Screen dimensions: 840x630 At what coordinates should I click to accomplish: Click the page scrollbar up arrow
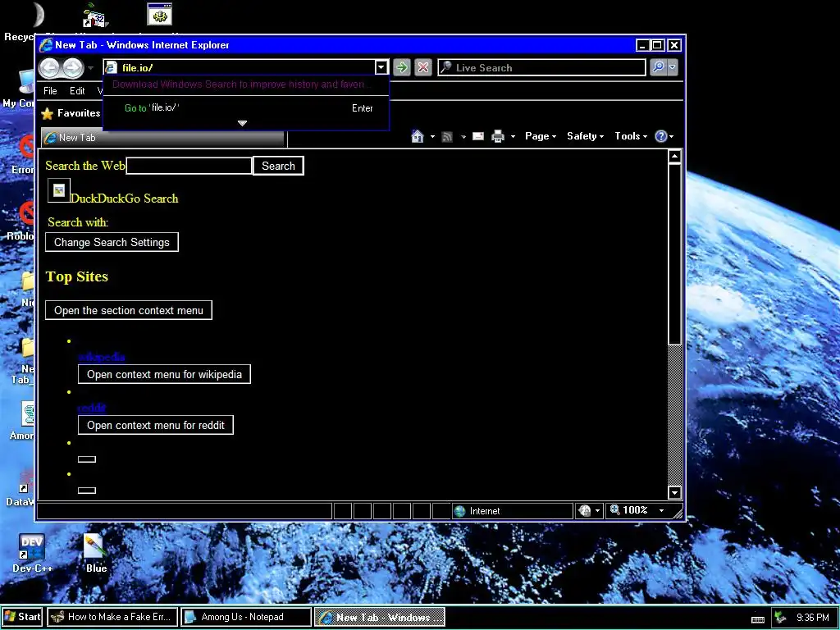(674, 157)
